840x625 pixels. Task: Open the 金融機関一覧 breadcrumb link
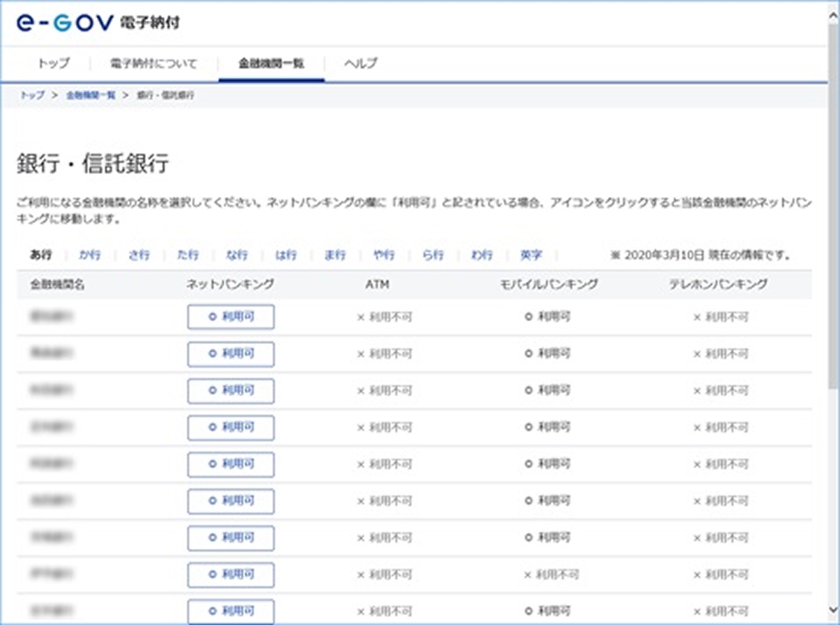(90, 95)
